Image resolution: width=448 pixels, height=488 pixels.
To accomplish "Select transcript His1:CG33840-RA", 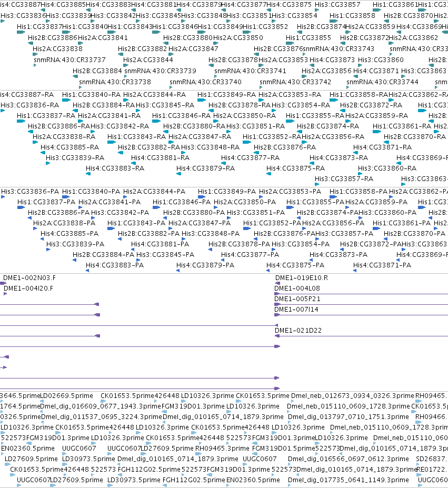I will tap(91, 95).
